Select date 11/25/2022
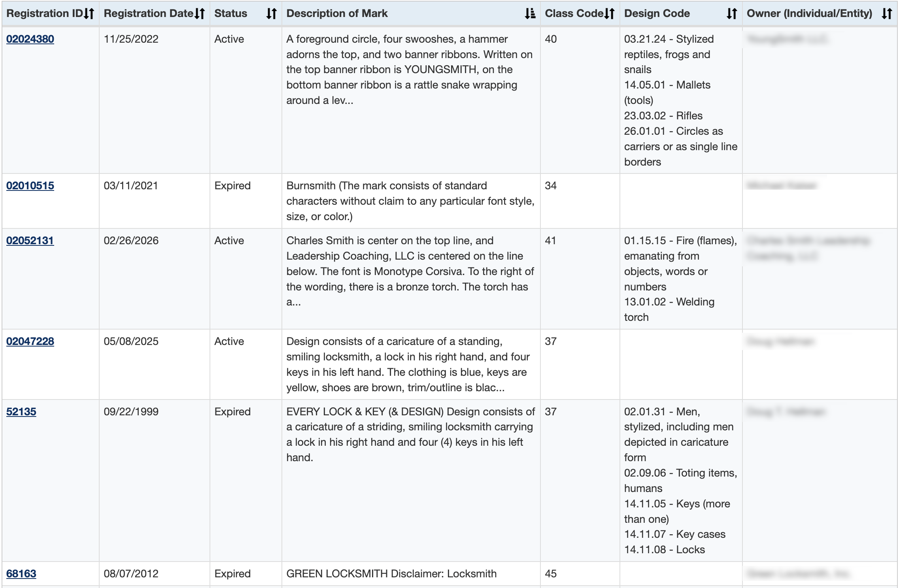The image size is (899, 588). [x=131, y=39]
